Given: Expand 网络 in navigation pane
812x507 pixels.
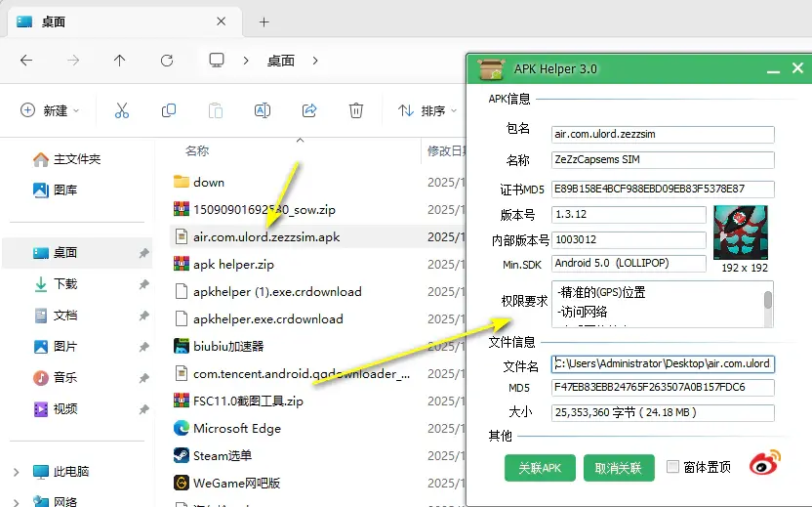Looking at the screenshot, I should 16,502.
